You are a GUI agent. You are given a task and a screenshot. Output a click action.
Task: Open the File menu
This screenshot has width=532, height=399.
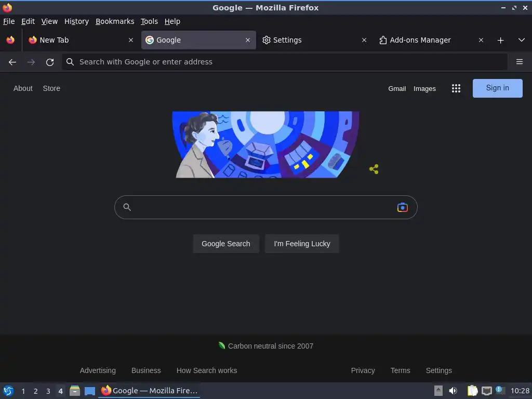click(x=9, y=21)
